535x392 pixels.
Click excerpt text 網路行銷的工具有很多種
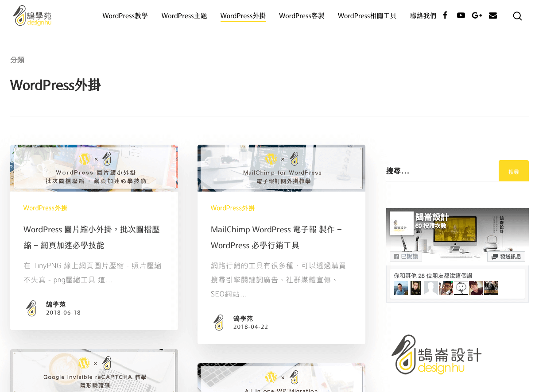(278, 280)
